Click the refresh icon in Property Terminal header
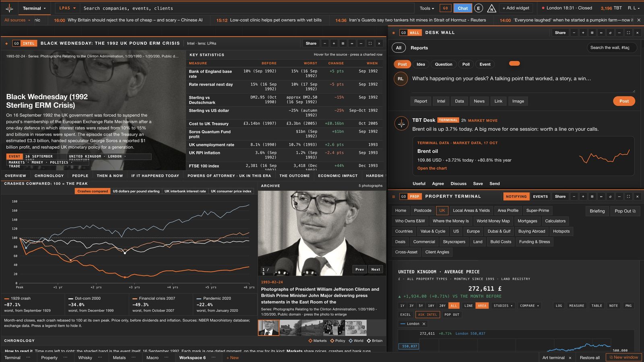Screen dimensions: 644x362 click(610, 196)
